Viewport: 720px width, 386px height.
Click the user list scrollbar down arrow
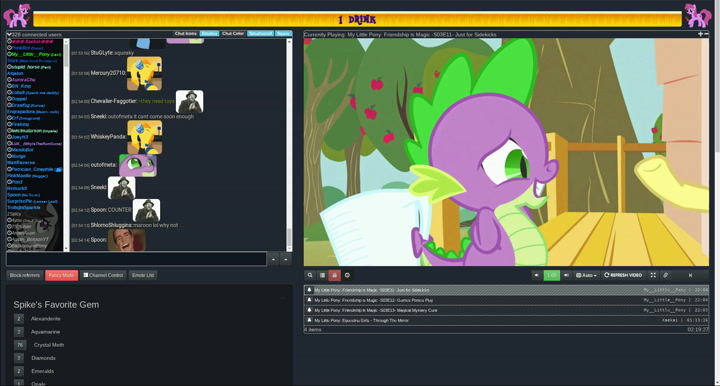66,248
